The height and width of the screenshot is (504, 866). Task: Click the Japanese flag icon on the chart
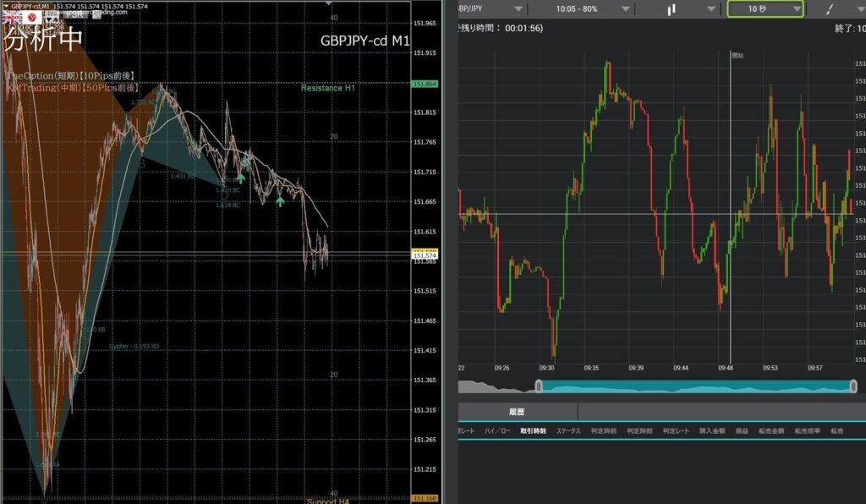(31, 18)
